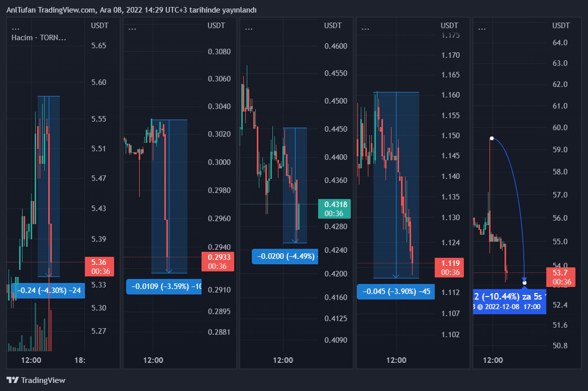Viewport: 588px width, 391px height.
Task: Select the −0.0109 (−3.59%) measurement label
Action: pyautogui.click(x=164, y=286)
